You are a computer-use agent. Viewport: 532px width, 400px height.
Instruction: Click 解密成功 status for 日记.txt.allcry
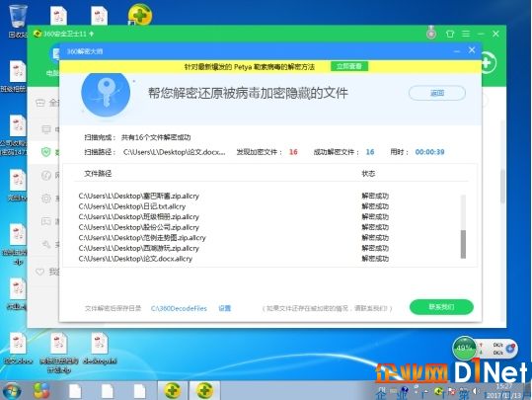[x=375, y=206]
